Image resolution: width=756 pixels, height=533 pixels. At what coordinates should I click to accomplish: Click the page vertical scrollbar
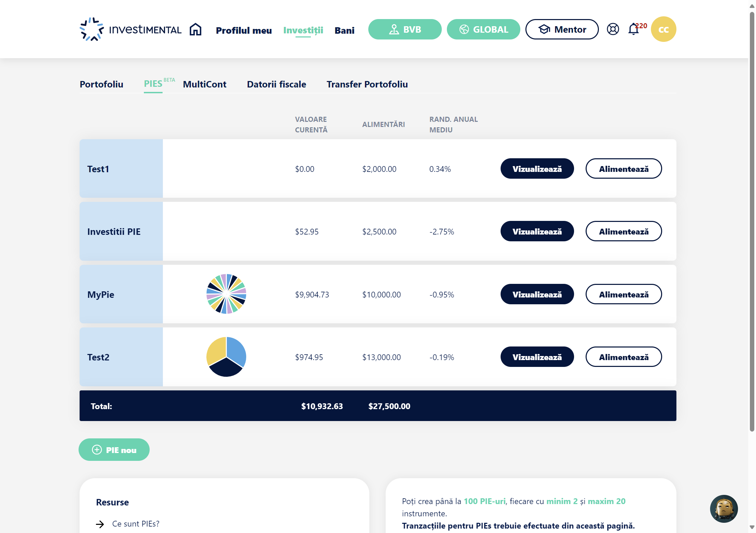(752, 221)
